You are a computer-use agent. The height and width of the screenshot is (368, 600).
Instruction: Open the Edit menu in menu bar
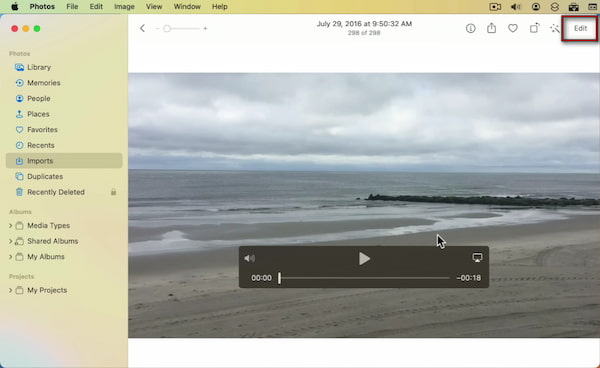pos(96,7)
